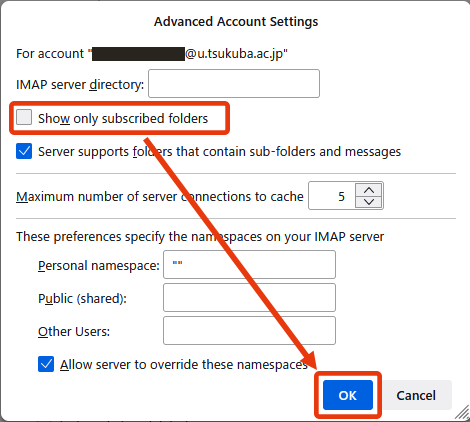Select the Public (shared) namespace field
The width and height of the screenshot is (470, 422).
coord(249,298)
